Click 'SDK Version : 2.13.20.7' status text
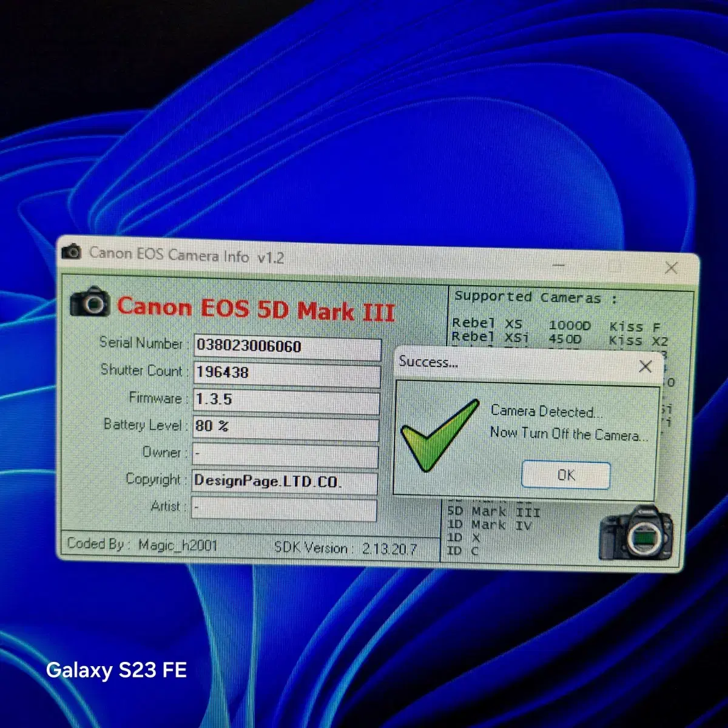This screenshot has width=728, height=728. [346, 548]
